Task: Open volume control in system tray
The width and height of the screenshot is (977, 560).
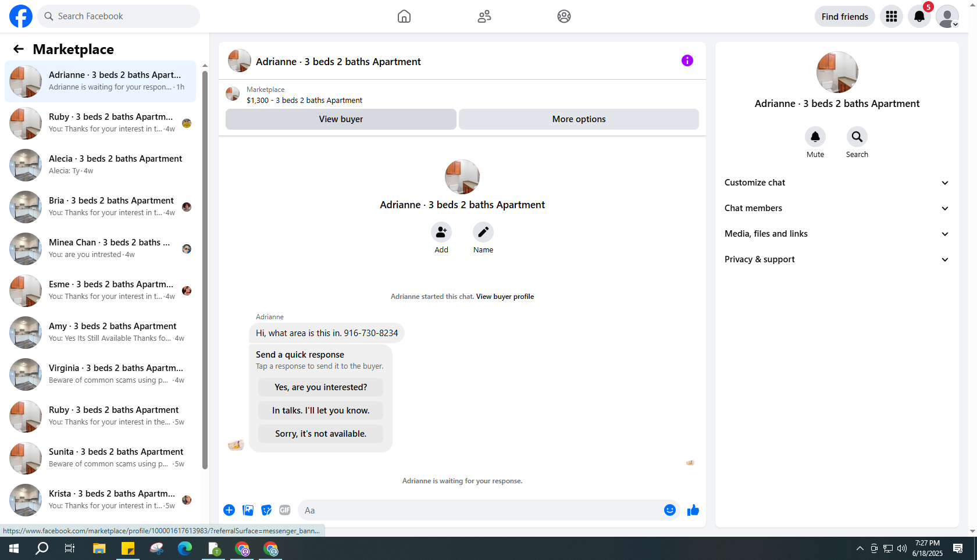Action: (x=902, y=548)
